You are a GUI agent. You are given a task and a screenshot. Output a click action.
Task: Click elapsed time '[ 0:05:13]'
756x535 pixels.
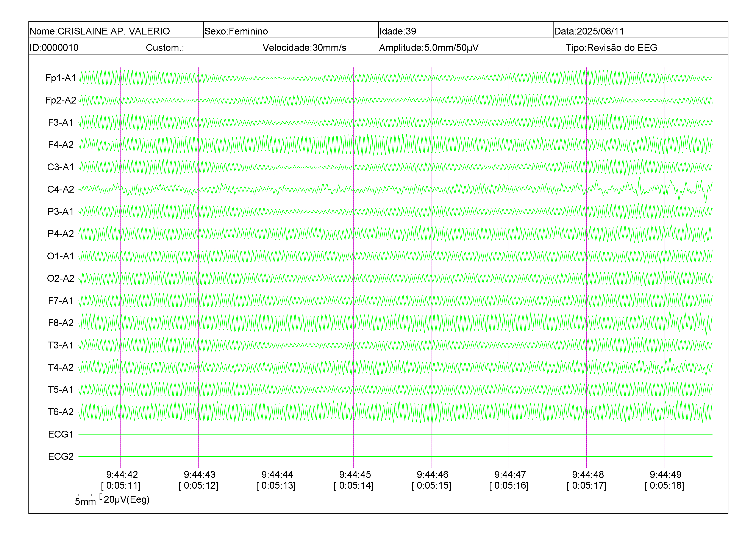276,486
